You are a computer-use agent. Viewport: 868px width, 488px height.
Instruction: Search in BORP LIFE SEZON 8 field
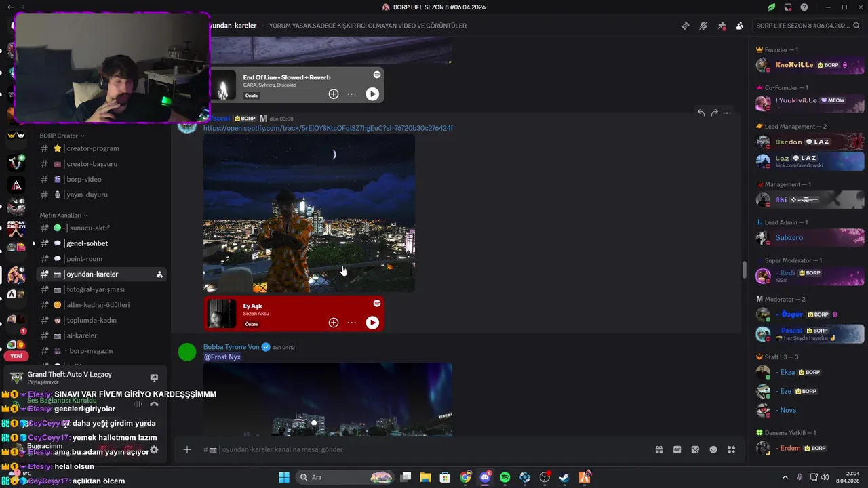(x=808, y=26)
